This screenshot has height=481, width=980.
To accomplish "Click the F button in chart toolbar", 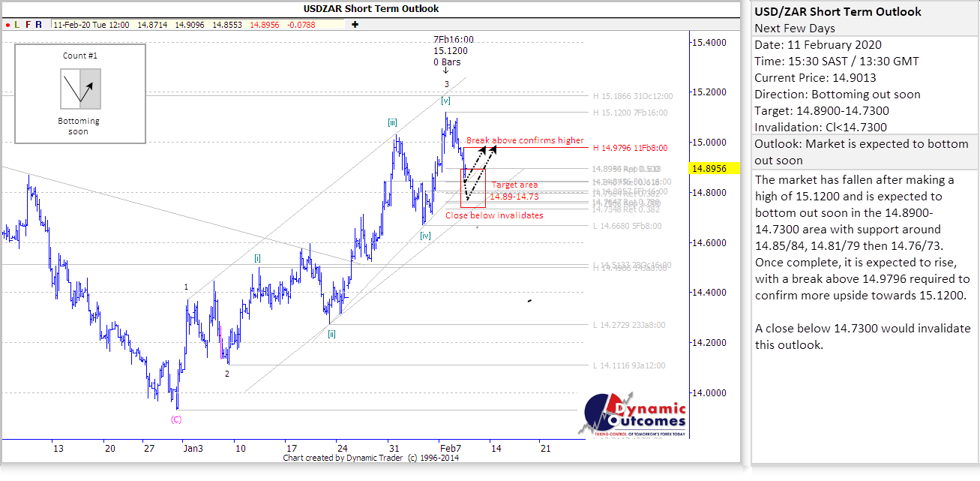I will (28, 24).
